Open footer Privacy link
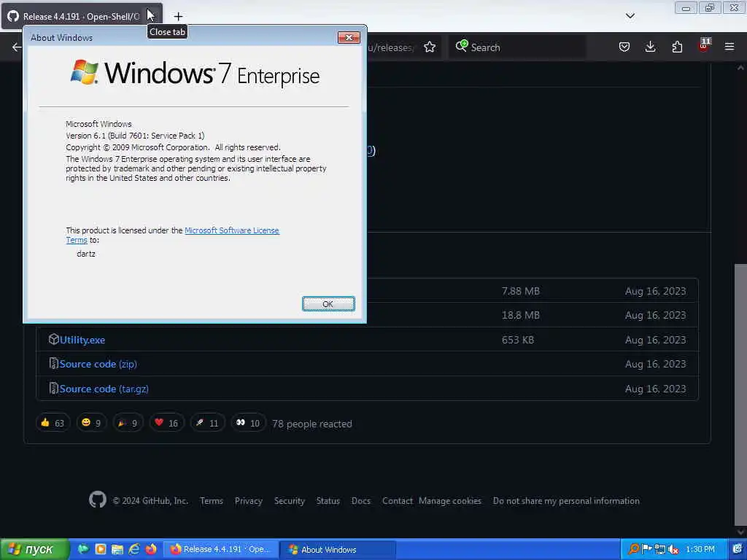Screen dimensions: 747x560 248,501
